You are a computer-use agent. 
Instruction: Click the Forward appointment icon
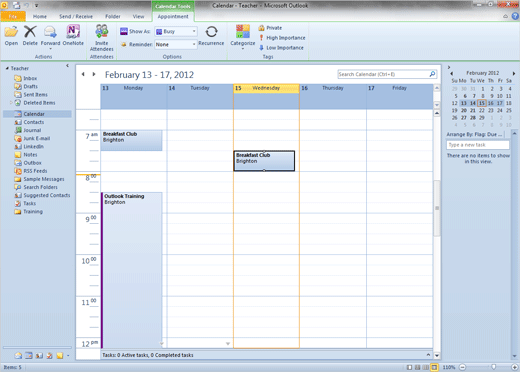[50, 32]
